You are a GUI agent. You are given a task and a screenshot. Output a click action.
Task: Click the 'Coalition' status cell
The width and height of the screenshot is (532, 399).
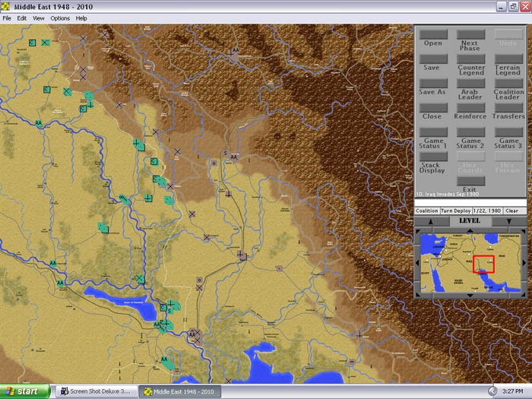click(427, 211)
